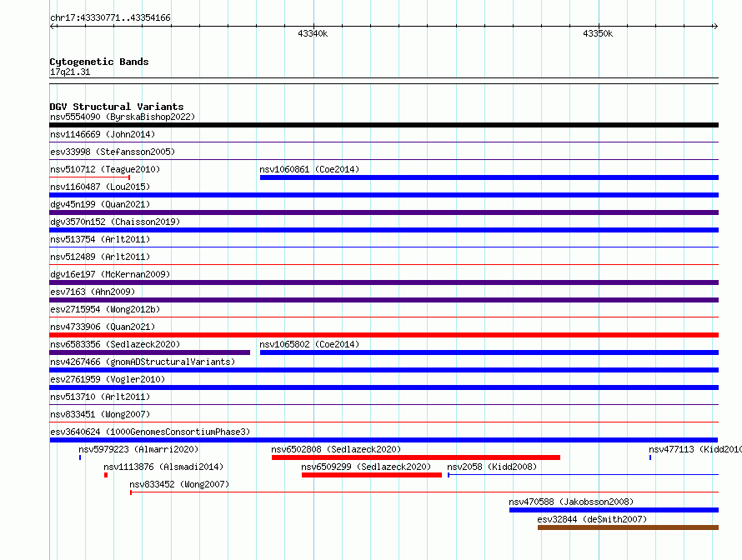Select the purple nsv6583356 variant bar
742x560 pixels.
coord(149,352)
